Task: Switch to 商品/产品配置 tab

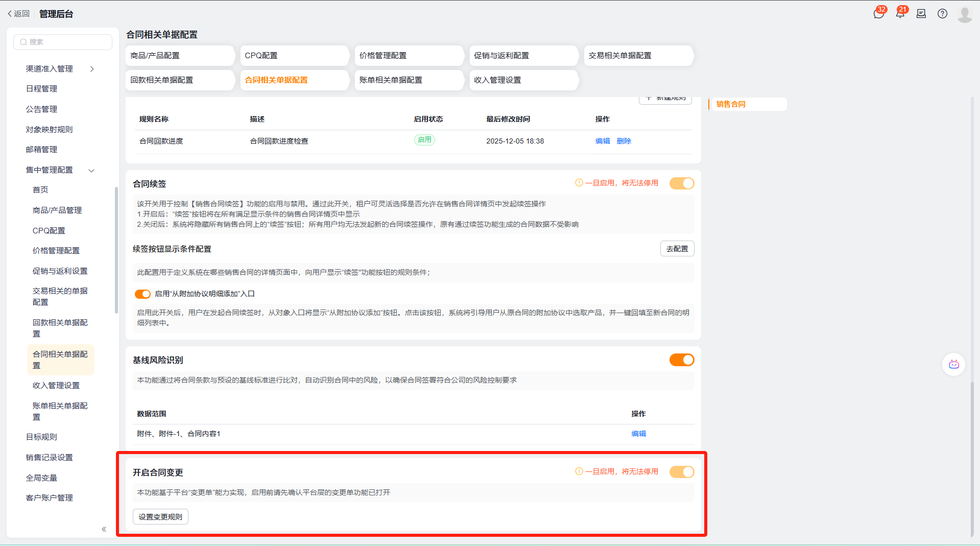Action: point(180,56)
